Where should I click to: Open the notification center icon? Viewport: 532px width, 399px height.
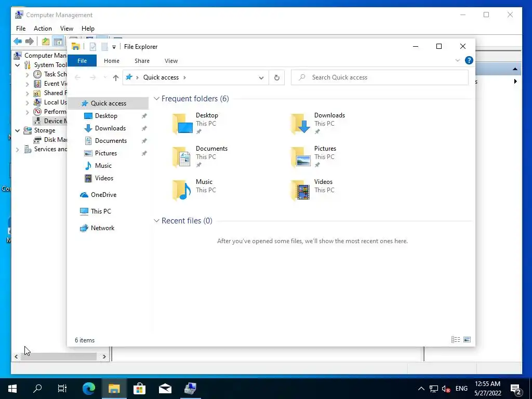click(516, 389)
